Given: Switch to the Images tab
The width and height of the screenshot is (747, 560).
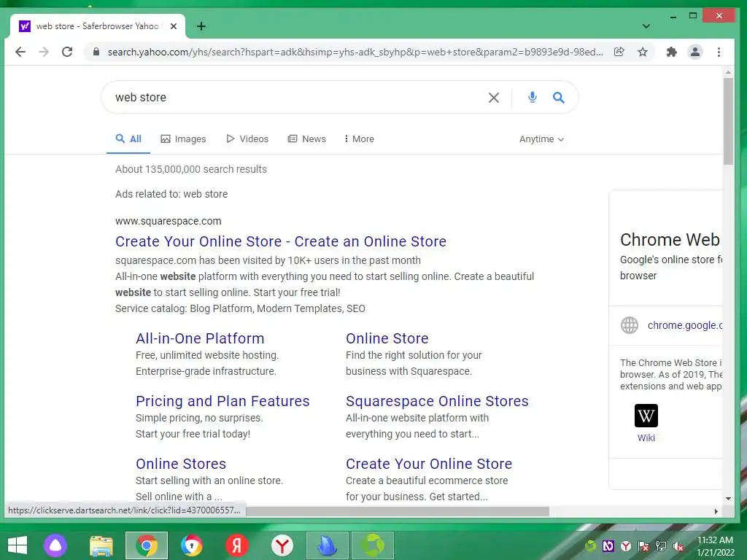Looking at the screenshot, I should [183, 139].
